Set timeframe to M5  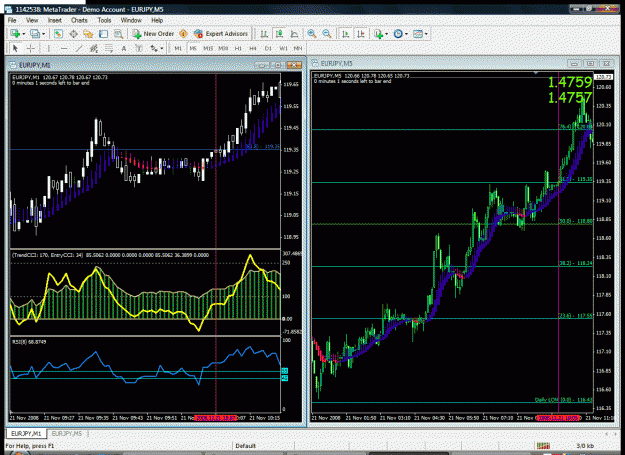pyautogui.click(x=193, y=48)
